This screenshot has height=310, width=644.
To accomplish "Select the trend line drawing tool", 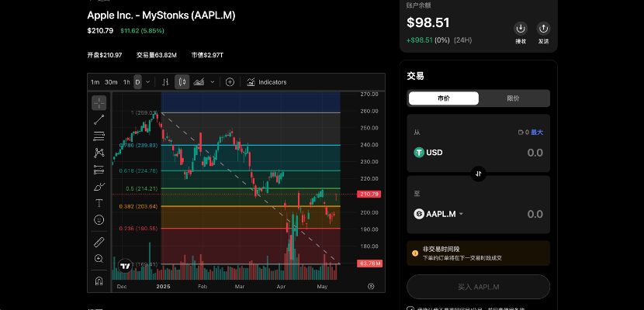I will click(99, 119).
